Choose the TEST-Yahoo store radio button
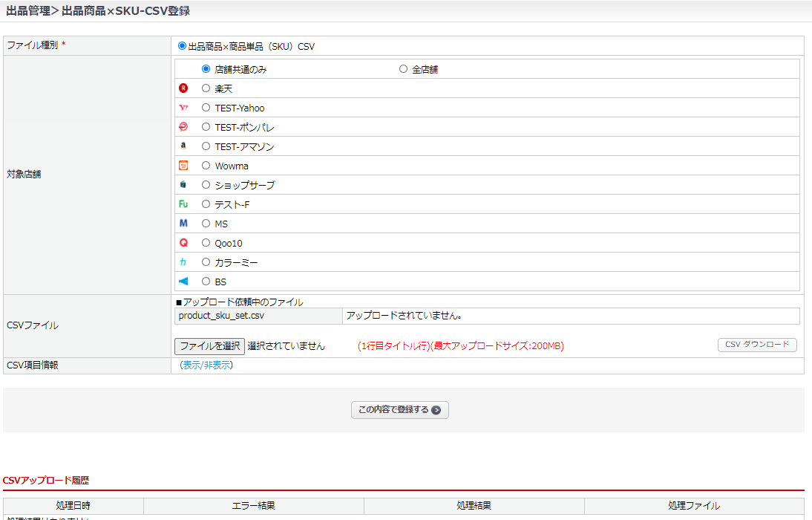The image size is (812, 520). click(206, 107)
